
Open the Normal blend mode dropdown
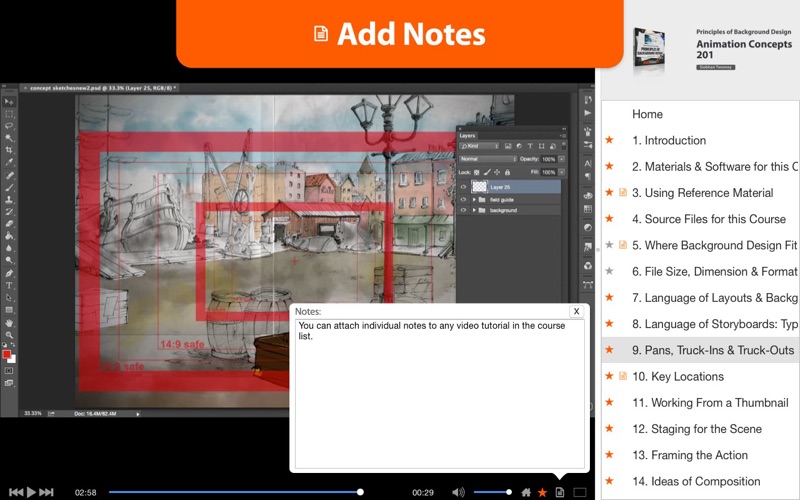[488, 159]
